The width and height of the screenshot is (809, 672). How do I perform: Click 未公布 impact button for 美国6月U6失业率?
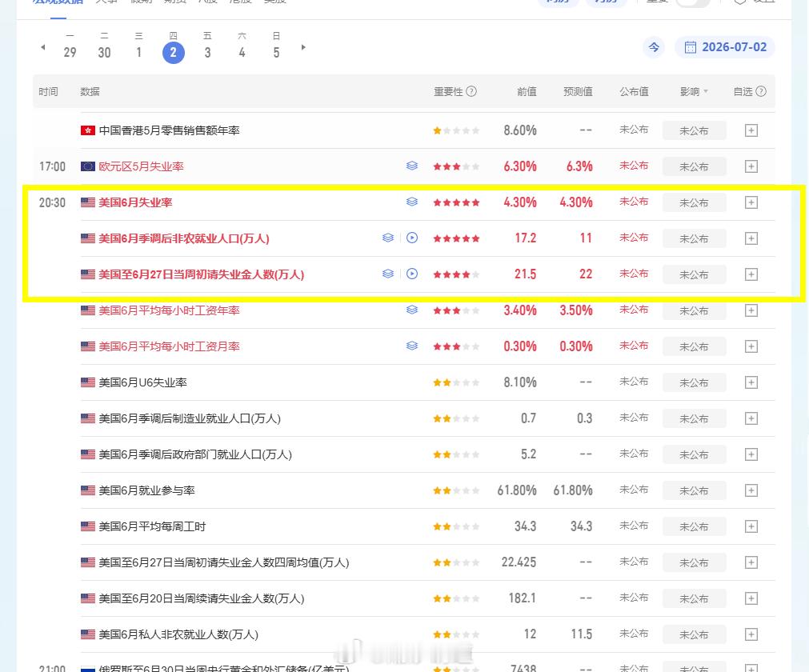coord(694,382)
